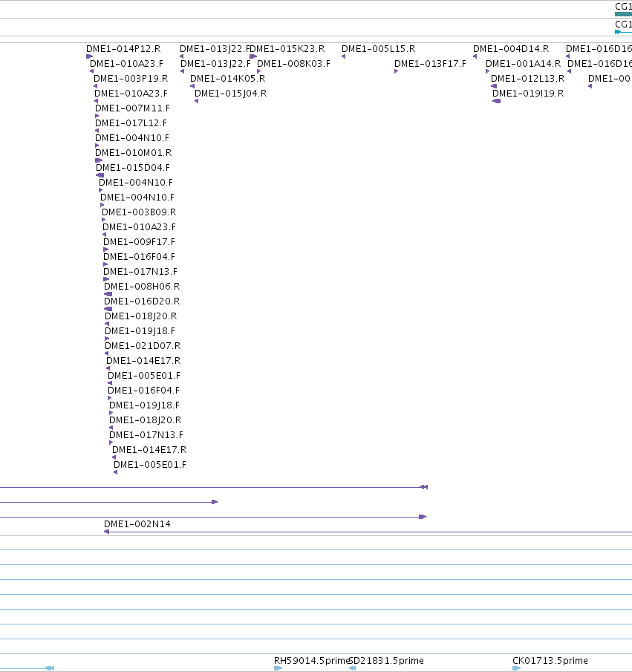Select the small arrow beneath DME1-001A14.R
The image size is (632, 672).
tap(487, 71)
